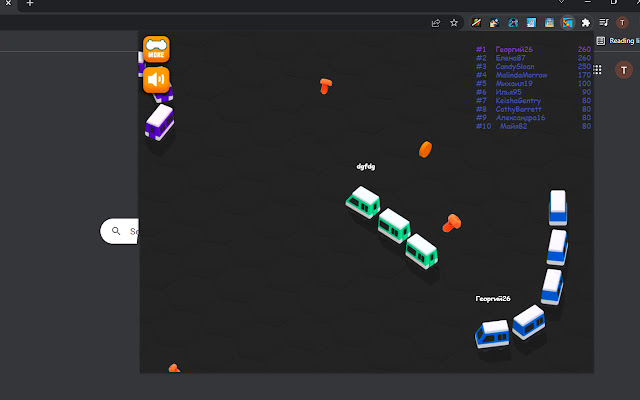Click the middle car of the green train

pos(394,226)
